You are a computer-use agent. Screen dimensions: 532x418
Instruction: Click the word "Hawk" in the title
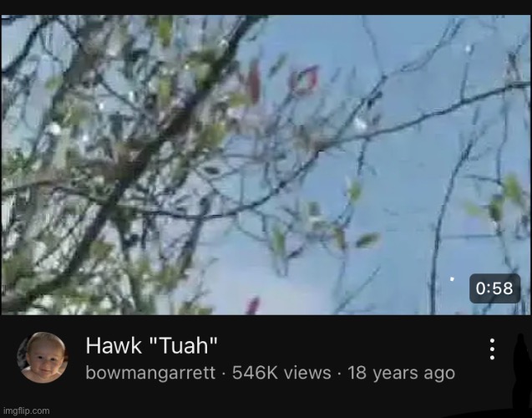point(114,345)
